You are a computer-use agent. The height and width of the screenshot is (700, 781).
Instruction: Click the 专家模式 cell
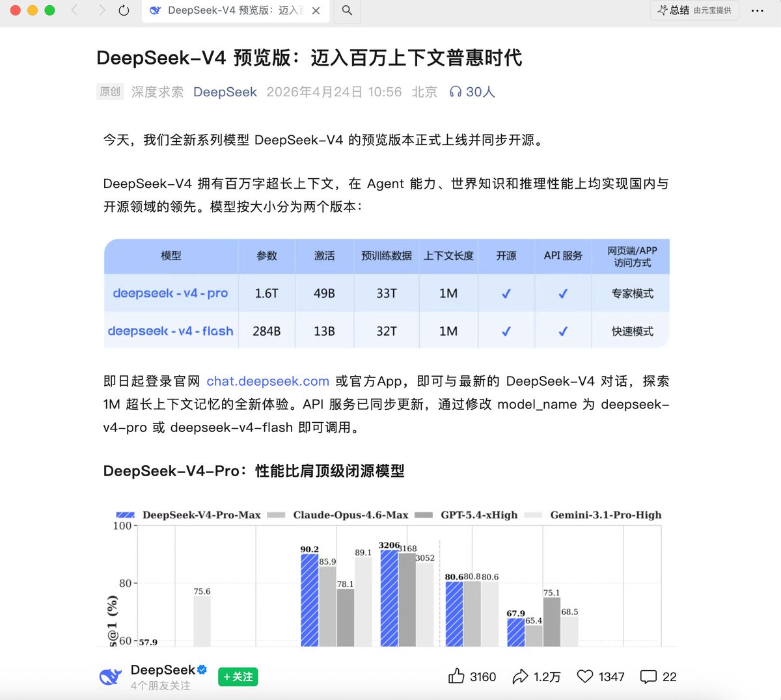pyautogui.click(x=632, y=293)
